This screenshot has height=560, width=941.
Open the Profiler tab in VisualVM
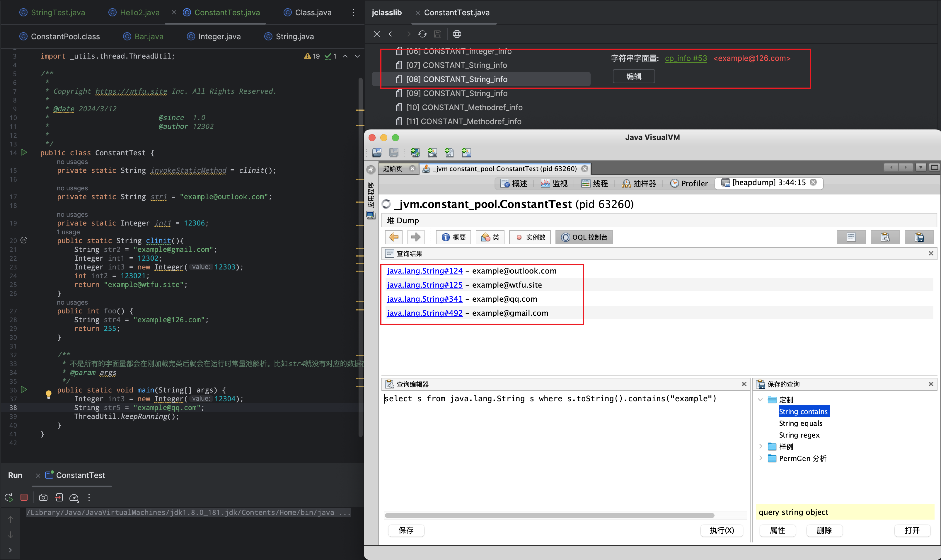[x=689, y=183]
